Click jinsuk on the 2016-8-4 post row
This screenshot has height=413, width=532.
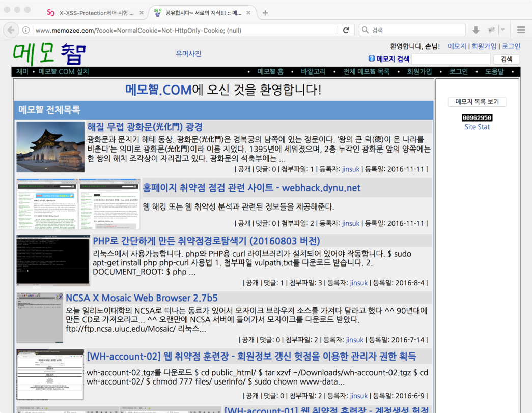click(358, 283)
